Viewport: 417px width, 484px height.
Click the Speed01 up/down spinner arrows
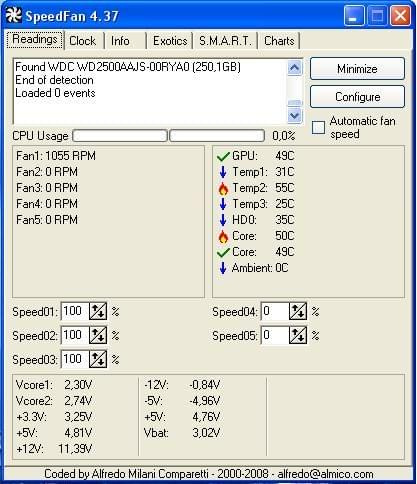click(x=98, y=311)
